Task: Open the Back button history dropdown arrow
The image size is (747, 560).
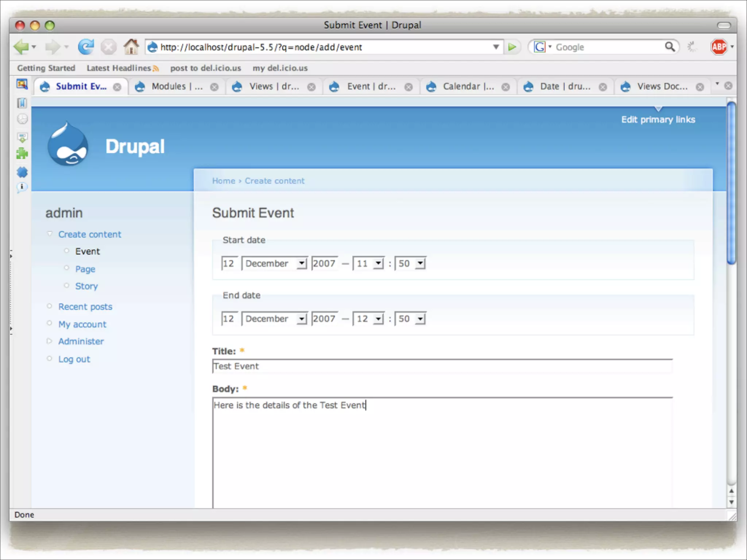Action: [34, 47]
